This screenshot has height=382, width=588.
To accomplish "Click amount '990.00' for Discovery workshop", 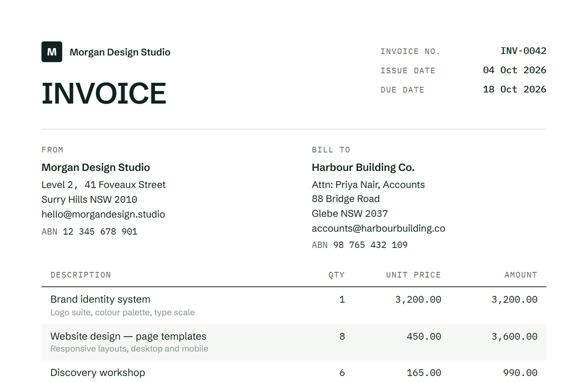I will pyautogui.click(x=520, y=373).
